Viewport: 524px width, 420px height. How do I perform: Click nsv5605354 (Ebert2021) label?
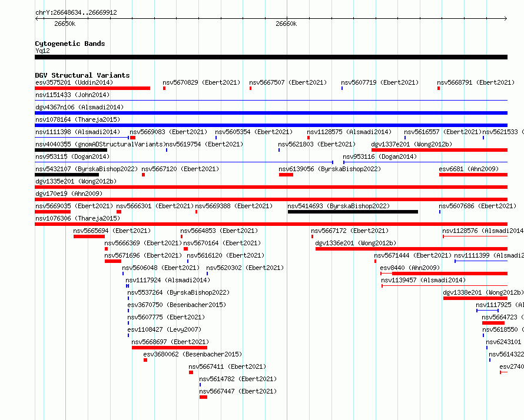click(x=254, y=132)
